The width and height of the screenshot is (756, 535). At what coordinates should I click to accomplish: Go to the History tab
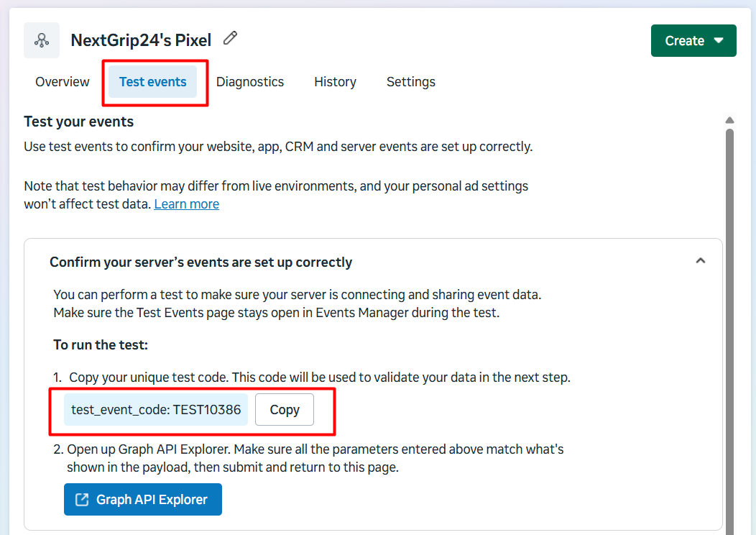click(335, 82)
